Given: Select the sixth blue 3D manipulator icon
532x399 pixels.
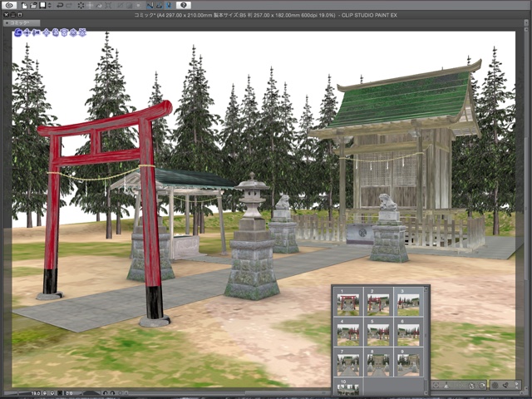Looking at the screenshot, I should coord(64,32).
